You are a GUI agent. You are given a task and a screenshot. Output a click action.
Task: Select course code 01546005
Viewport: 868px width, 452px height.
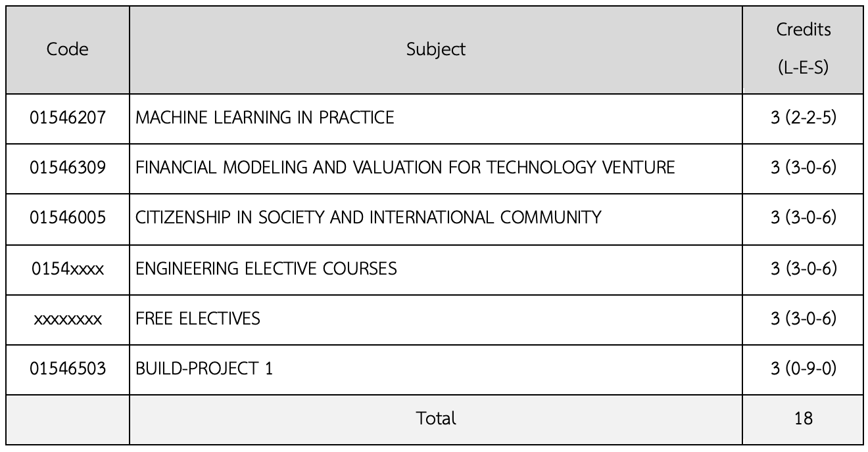pyautogui.click(x=68, y=217)
